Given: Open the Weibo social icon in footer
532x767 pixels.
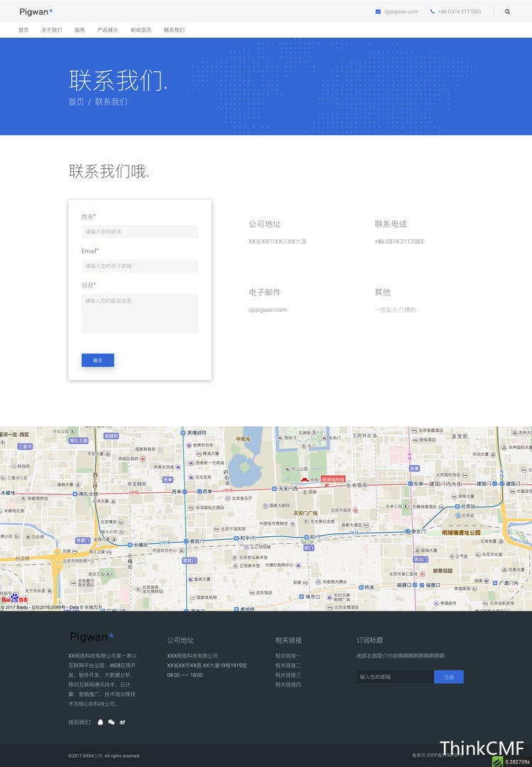Looking at the screenshot, I should tap(122, 722).
